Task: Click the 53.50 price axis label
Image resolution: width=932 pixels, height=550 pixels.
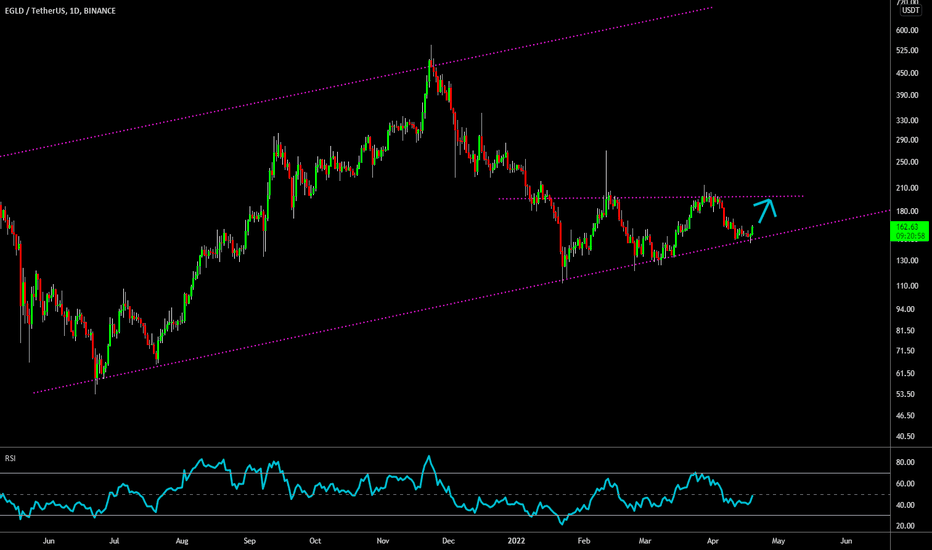Action: pyautogui.click(x=905, y=394)
